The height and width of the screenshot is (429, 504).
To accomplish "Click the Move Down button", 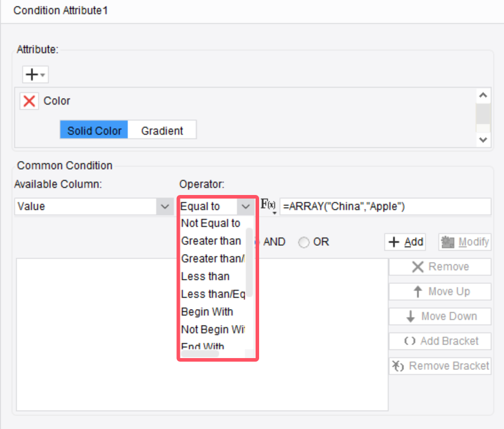I will pos(440,316).
